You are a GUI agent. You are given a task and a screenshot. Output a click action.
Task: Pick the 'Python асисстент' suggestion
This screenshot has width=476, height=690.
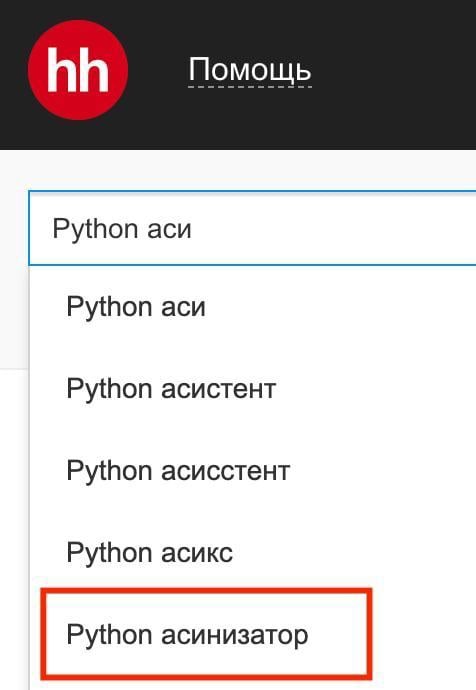point(253,470)
